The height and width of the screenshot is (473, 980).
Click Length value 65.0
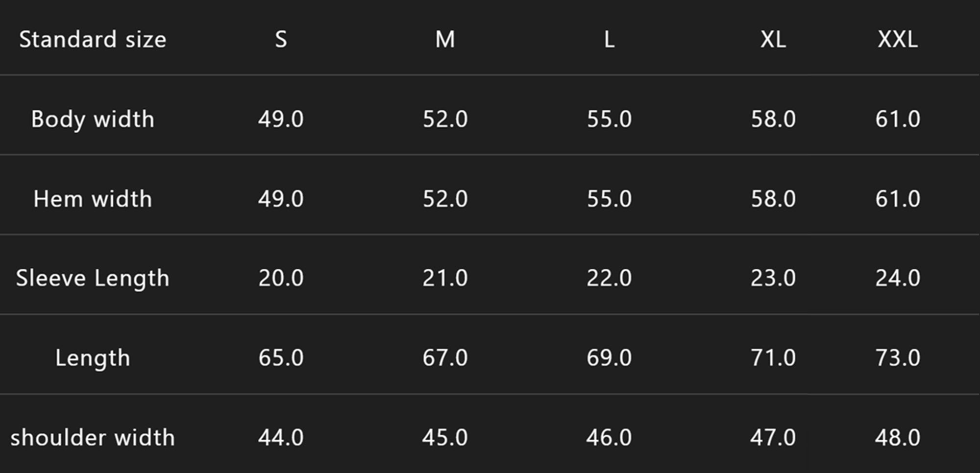click(281, 358)
